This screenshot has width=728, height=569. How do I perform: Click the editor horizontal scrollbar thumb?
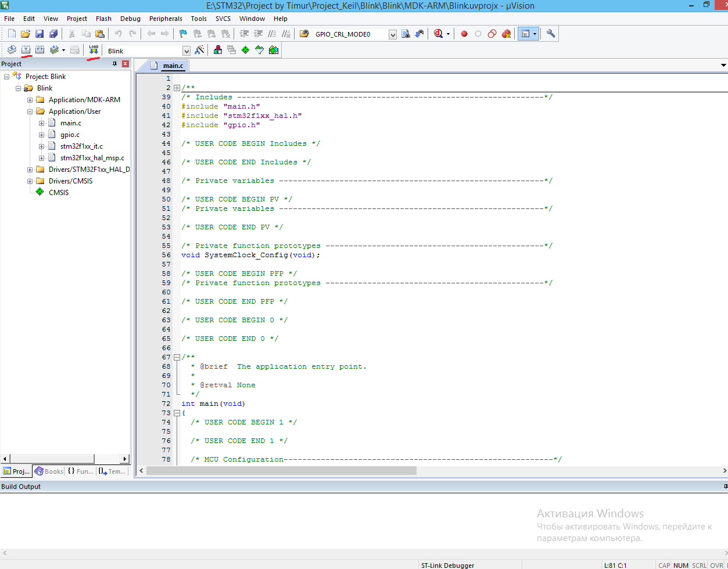click(281, 471)
